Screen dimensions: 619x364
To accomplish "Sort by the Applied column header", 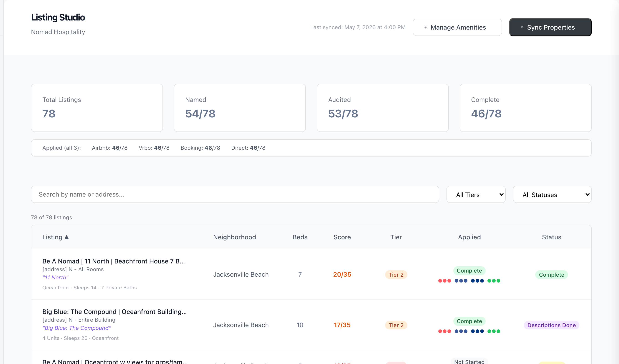I will tap(469, 237).
